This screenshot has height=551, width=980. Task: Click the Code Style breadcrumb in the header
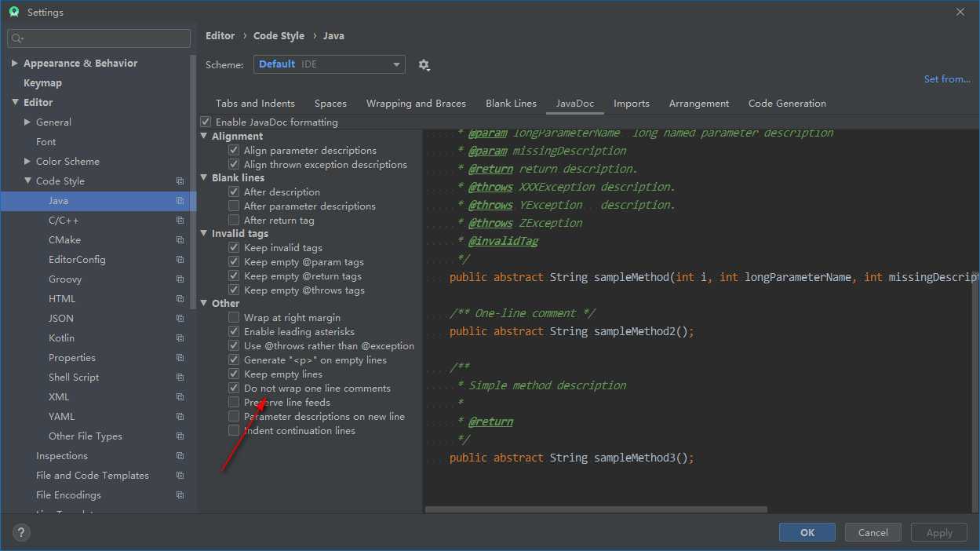[x=279, y=36]
